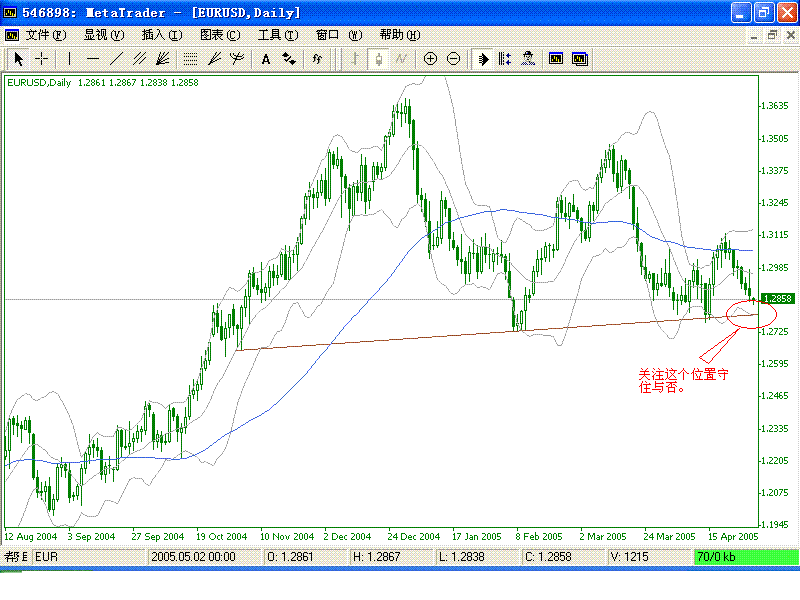Zoom in on the chart

coord(430,59)
